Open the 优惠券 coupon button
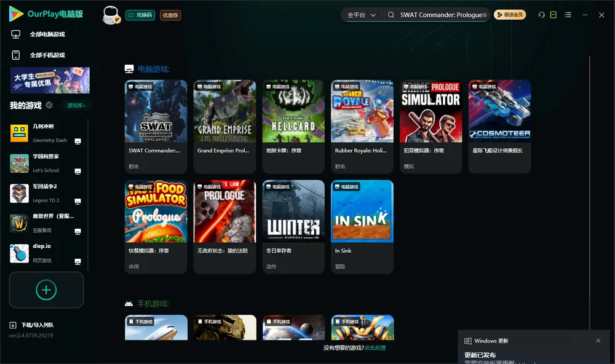 (x=170, y=15)
